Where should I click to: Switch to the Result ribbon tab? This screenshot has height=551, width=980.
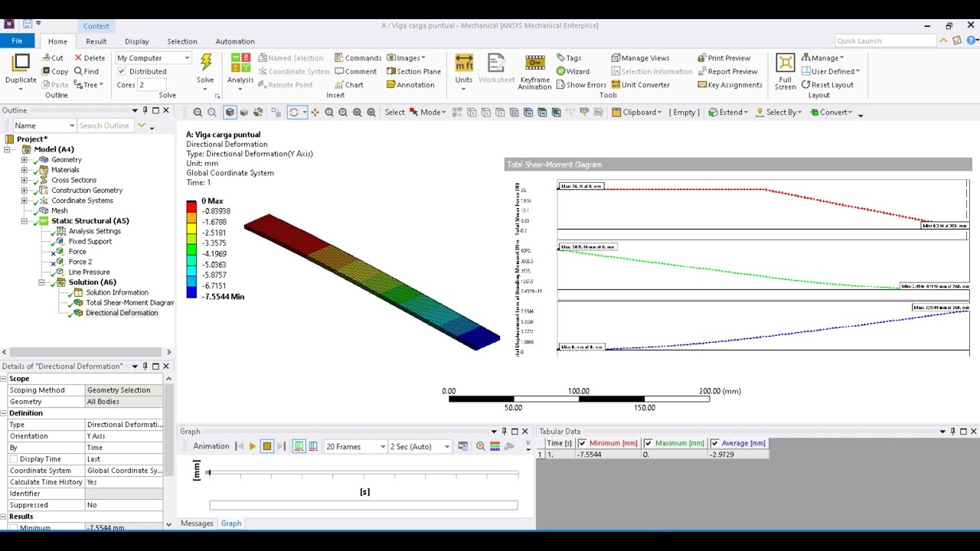click(96, 41)
